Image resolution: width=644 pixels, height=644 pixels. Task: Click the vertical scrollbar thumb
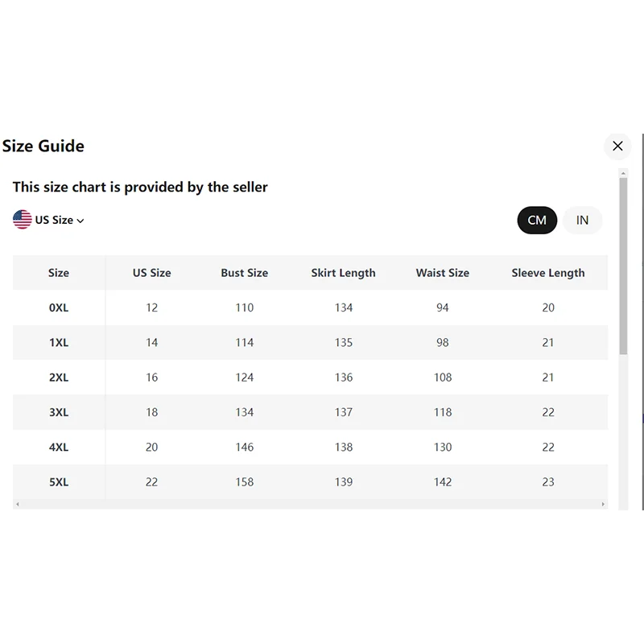[623, 266]
